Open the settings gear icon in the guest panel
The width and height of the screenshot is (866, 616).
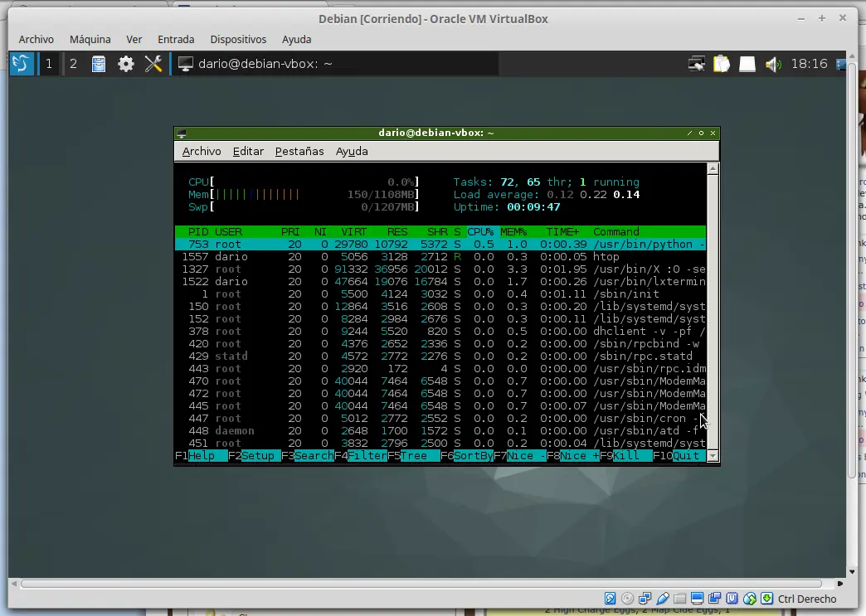click(126, 64)
